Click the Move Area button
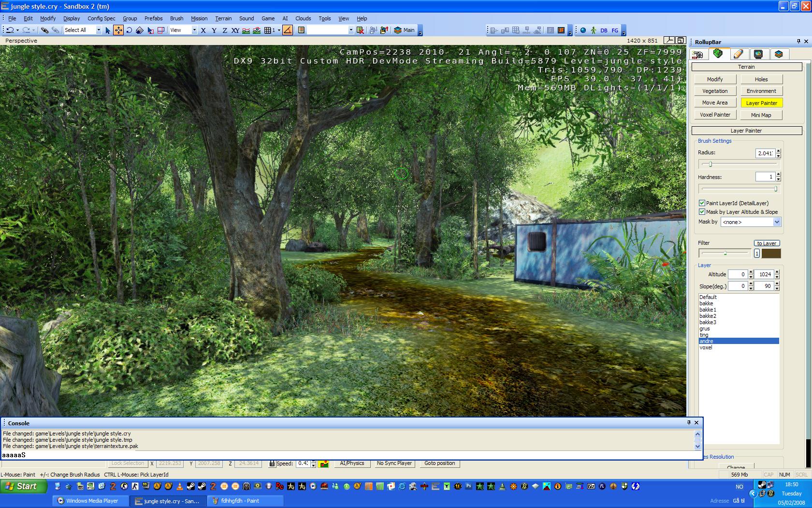 (x=715, y=103)
